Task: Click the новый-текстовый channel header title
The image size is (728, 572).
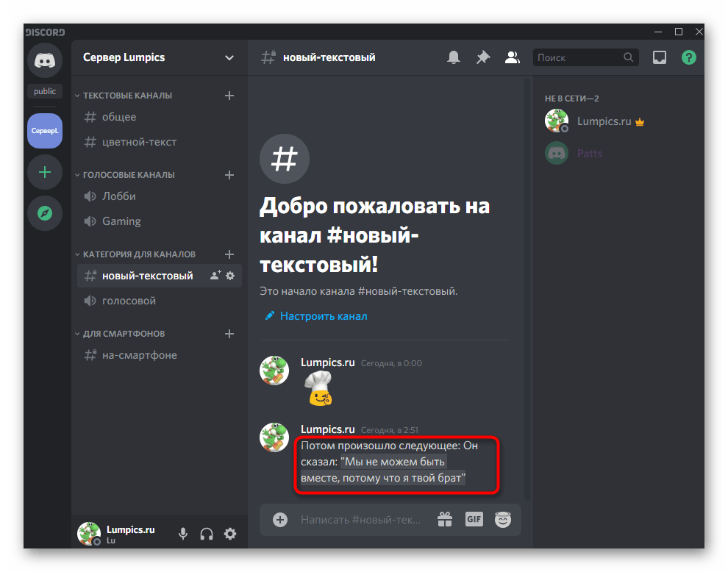Action: click(x=329, y=57)
